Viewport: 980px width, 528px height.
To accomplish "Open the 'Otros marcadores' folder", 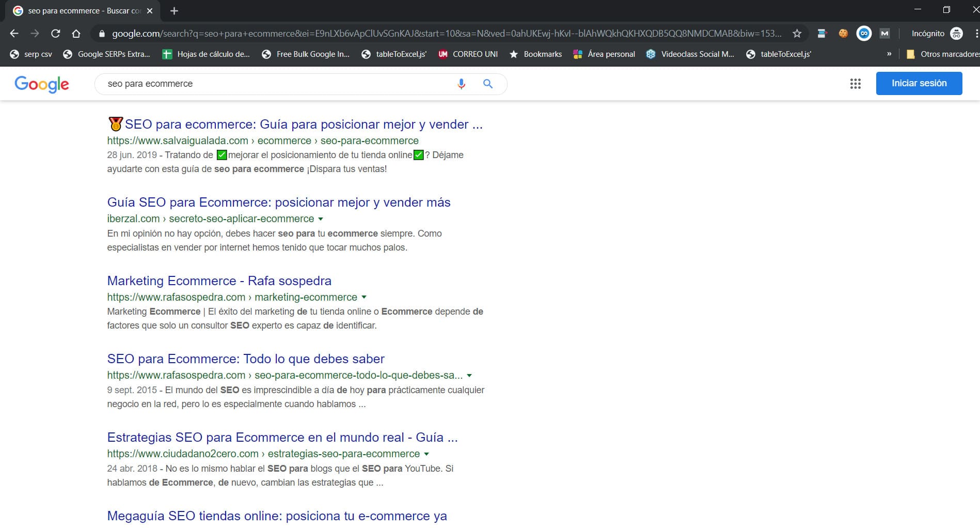I will pos(943,54).
